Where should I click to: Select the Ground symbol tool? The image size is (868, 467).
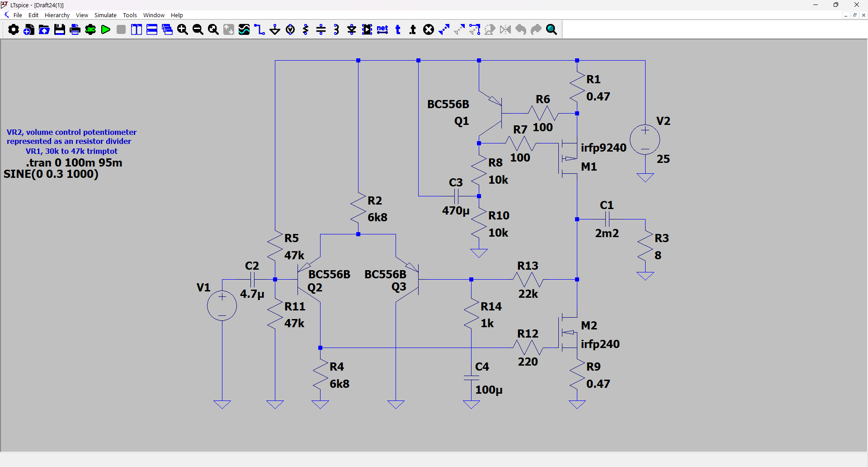click(275, 30)
